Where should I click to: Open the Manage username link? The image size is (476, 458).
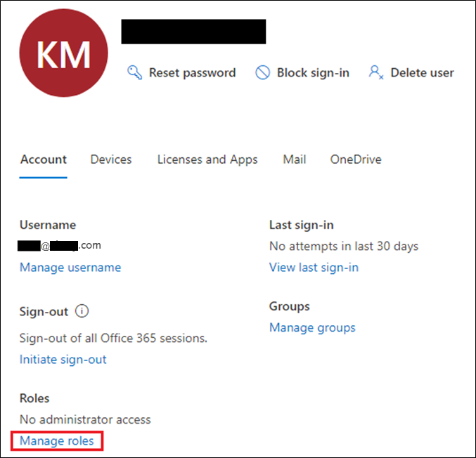[70, 267]
